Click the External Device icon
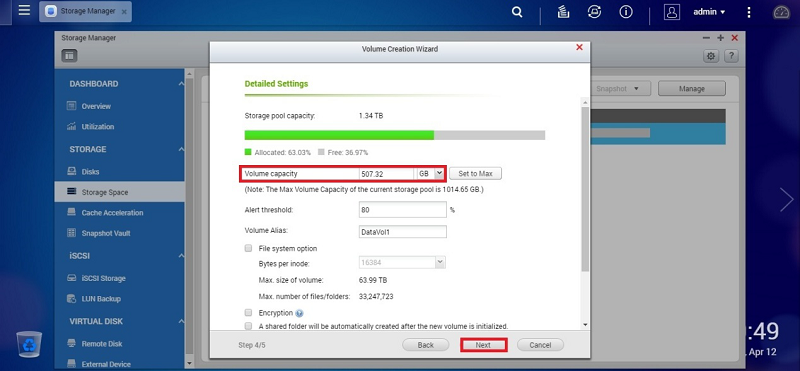 tap(71, 364)
